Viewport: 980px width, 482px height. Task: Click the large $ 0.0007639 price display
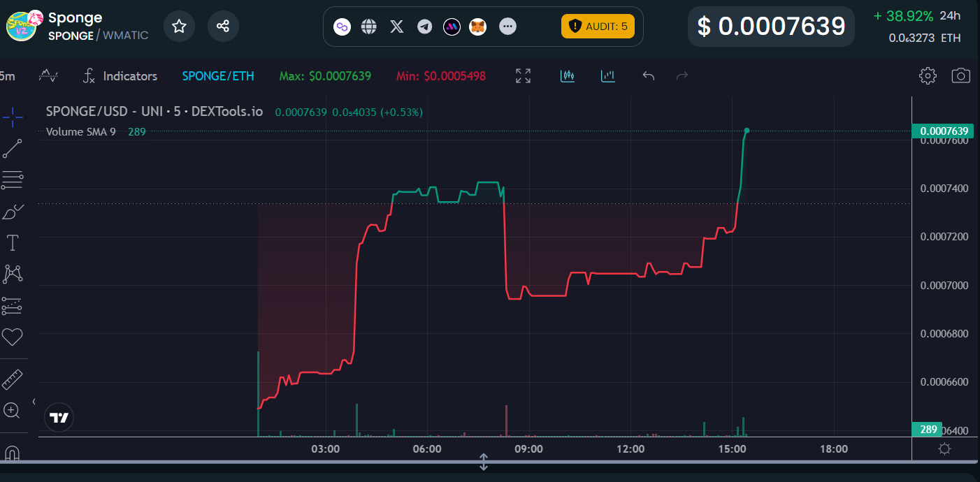point(772,27)
